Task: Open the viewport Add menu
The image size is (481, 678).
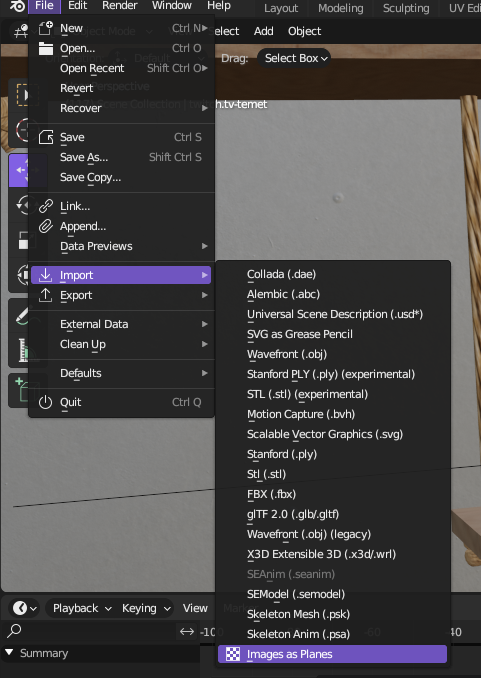Action: point(263,31)
